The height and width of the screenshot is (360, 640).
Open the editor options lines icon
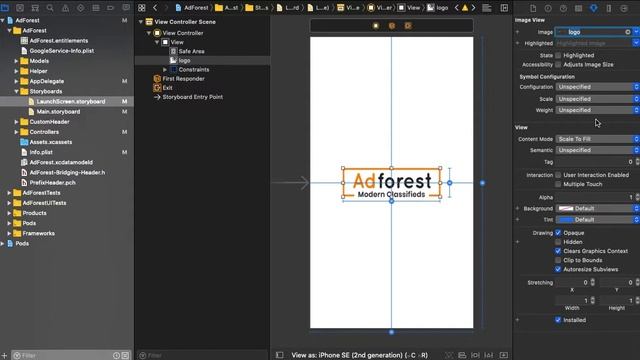click(x=487, y=8)
